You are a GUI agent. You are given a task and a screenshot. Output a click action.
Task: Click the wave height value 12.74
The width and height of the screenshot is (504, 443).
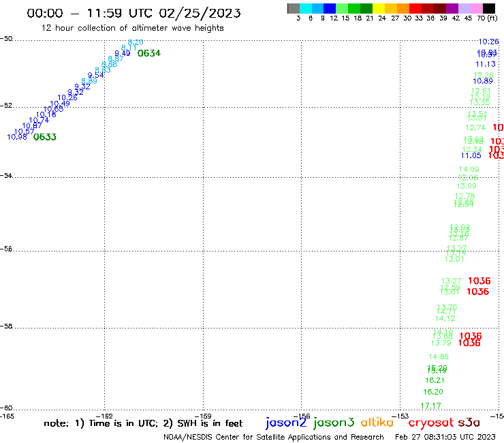(475, 127)
